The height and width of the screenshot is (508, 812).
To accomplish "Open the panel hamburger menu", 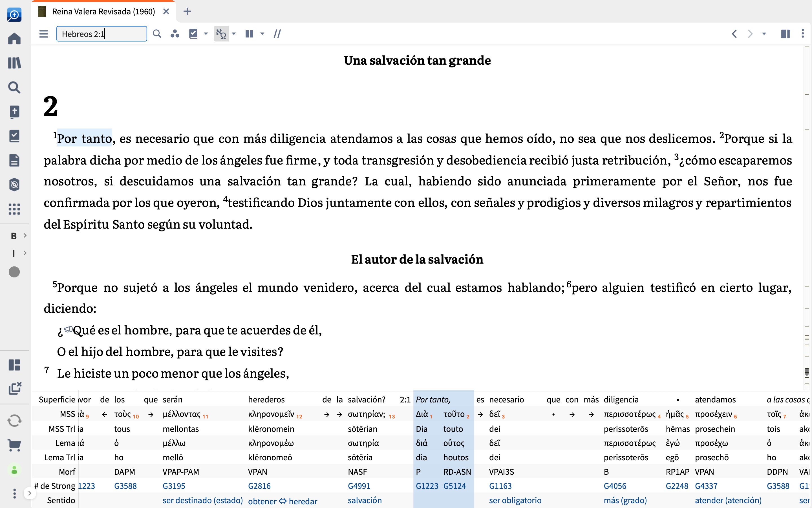I will [44, 34].
